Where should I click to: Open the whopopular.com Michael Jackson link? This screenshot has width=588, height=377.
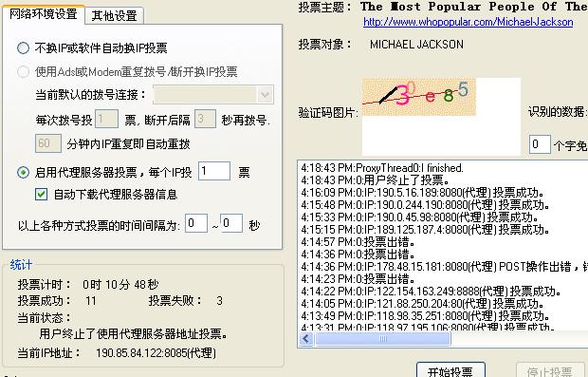tap(468, 22)
